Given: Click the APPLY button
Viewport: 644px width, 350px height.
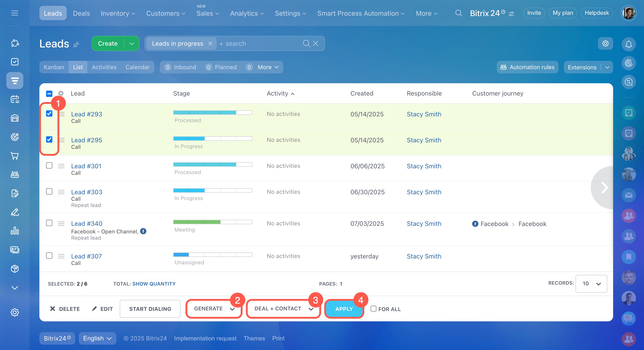Looking at the screenshot, I should 344,309.
